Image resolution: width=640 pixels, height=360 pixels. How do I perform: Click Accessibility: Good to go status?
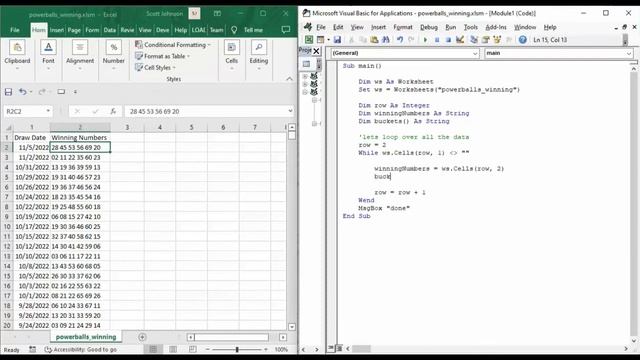[x=80, y=349]
